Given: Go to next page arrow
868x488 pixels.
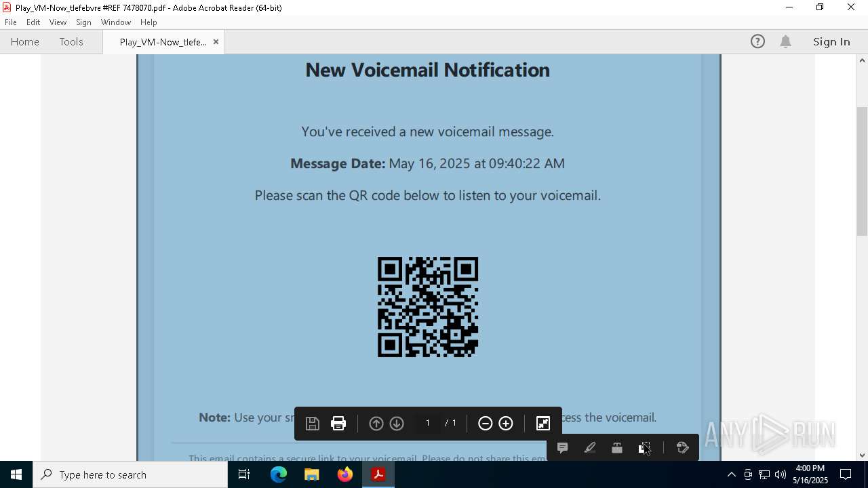Looking at the screenshot, I should pyautogui.click(x=397, y=424).
